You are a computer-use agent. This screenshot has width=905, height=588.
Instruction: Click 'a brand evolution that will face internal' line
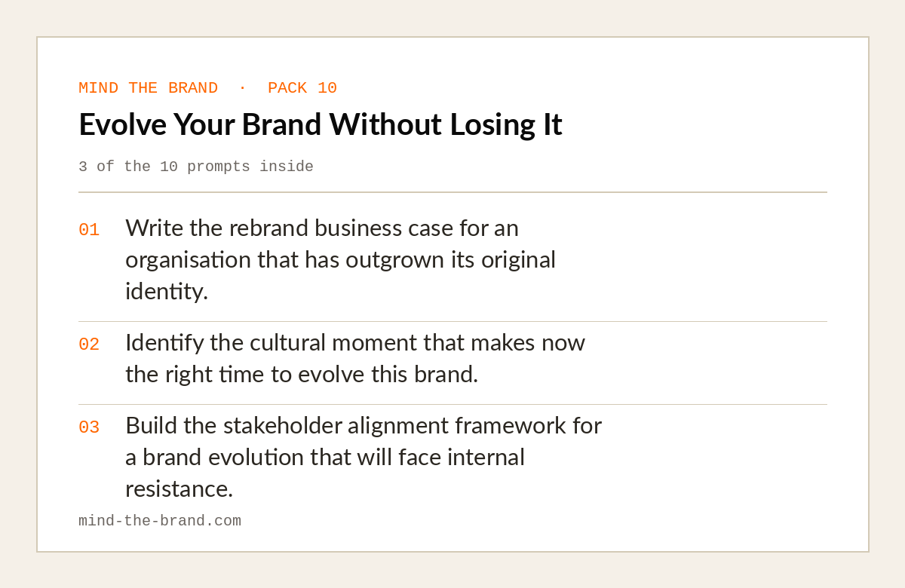(325, 457)
